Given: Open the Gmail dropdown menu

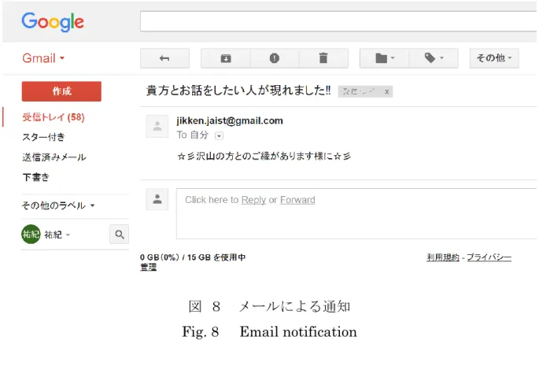Looking at the screenshot, I should point(43,58).
